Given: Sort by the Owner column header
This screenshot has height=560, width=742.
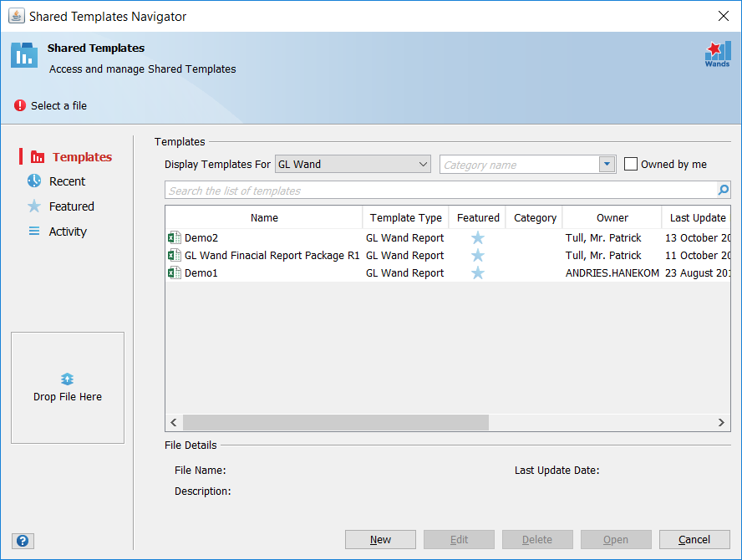Looking at the screenshot, I should point(612,218).
